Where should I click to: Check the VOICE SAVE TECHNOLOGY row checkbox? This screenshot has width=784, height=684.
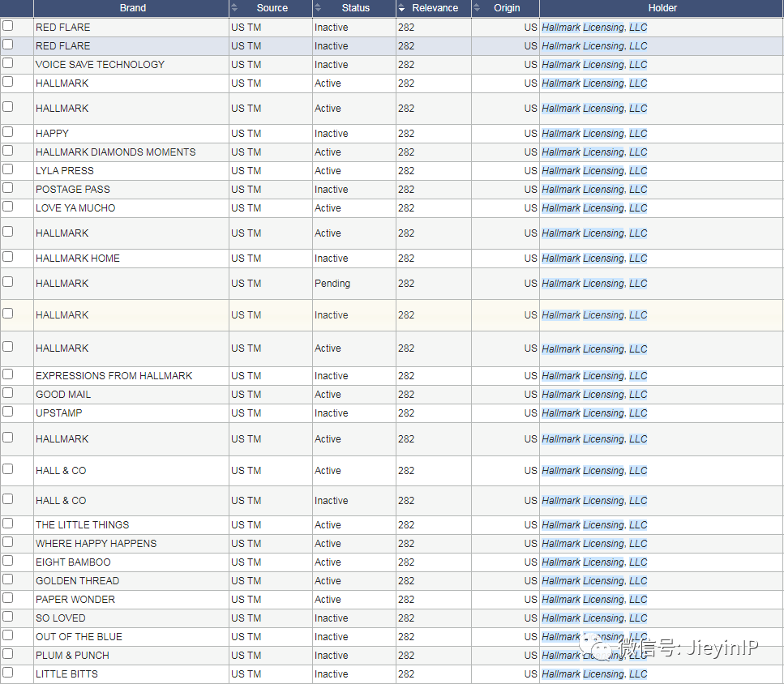point(7,63)
